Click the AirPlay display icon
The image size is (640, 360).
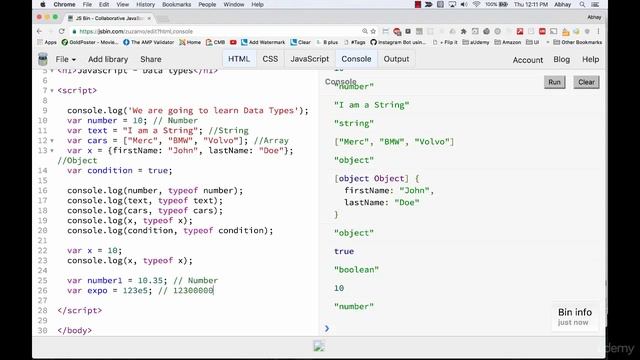coord(452,4)
